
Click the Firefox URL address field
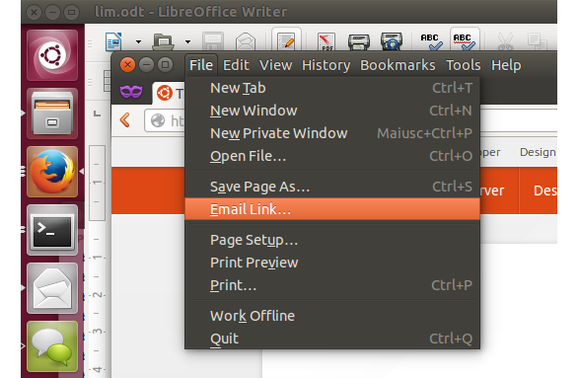coord(165,121)
